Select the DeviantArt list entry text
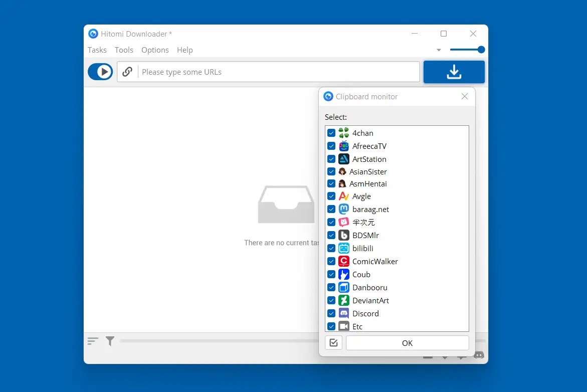The width and height of the screenshot is (587, 392). coord(370,301)
